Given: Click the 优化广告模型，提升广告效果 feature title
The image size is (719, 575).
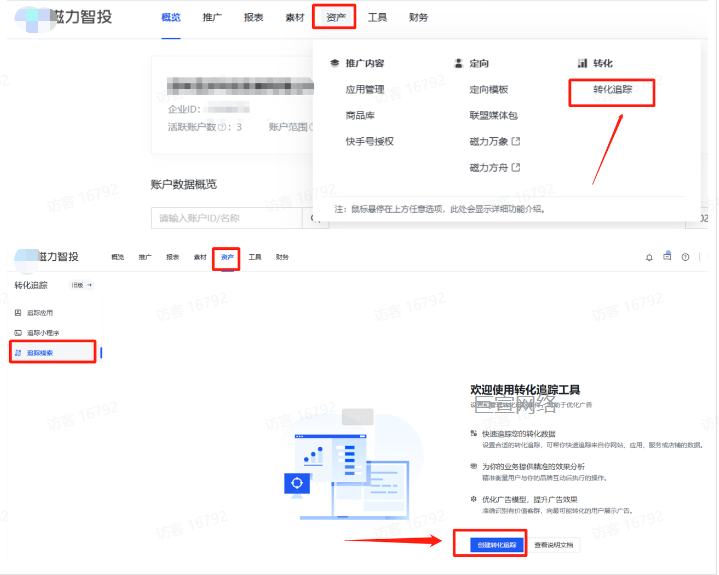Looking at the screenshot, I should pos(530,499).
